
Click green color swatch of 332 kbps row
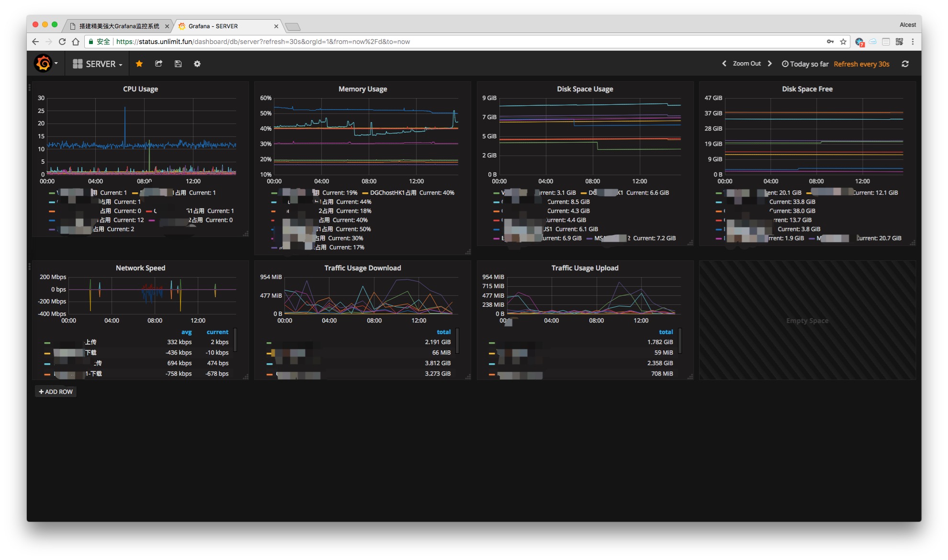pos(47,343)
